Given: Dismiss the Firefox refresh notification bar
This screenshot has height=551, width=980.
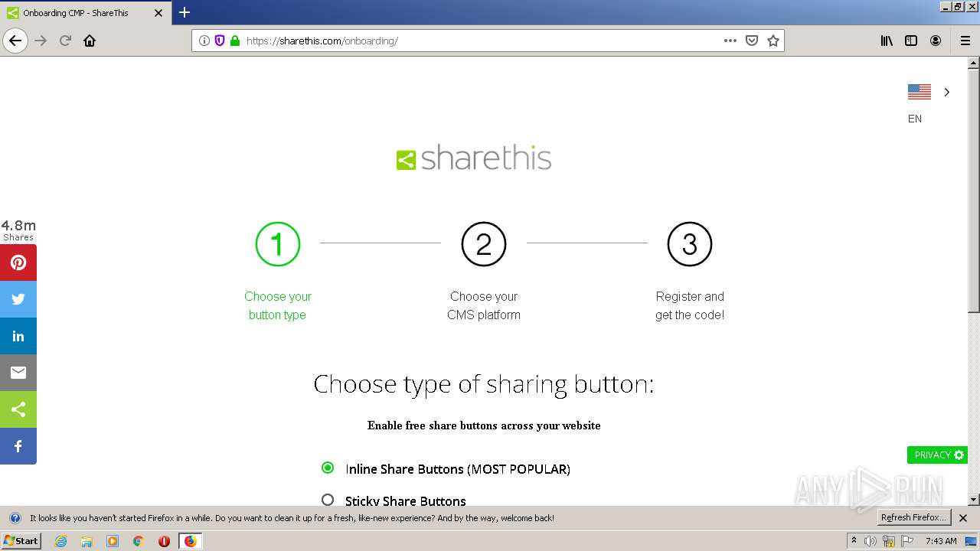Looking at the screenshot, I should (x=963, y=518).
